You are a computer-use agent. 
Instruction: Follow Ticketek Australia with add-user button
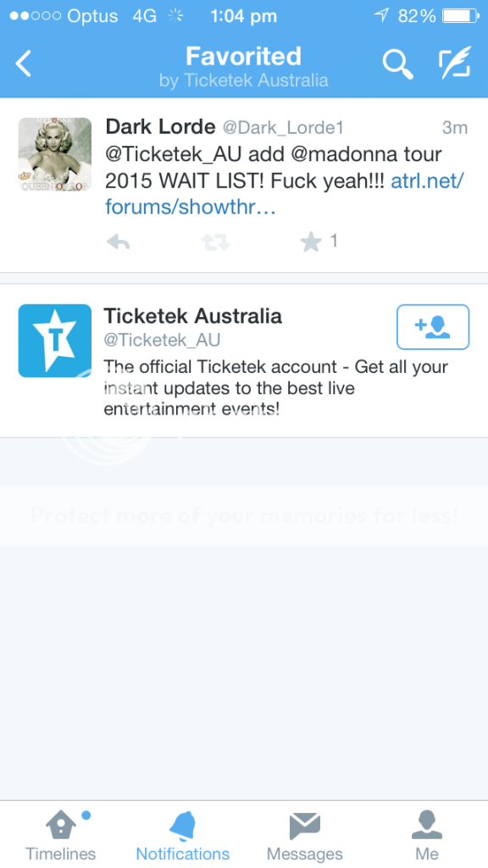(433, 327)
